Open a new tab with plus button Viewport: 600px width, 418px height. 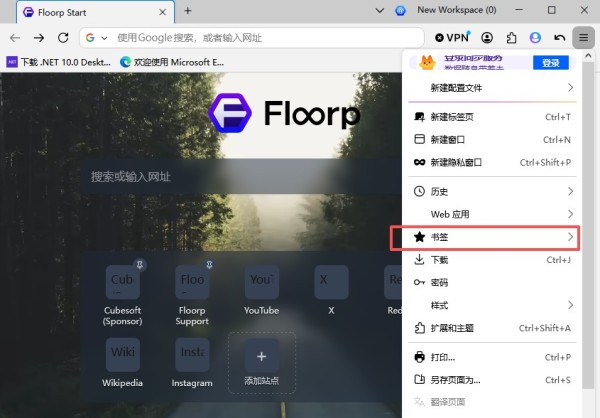188,11
